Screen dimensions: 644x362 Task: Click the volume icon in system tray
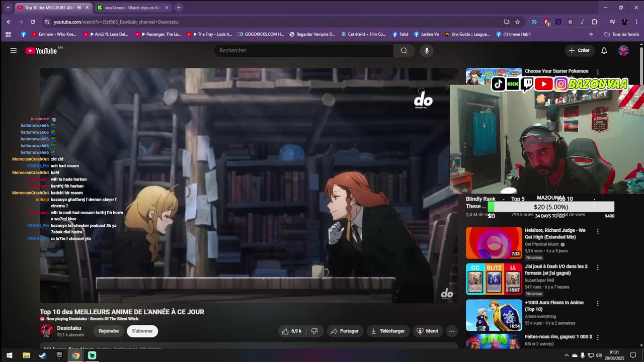[x=599, y=355]
